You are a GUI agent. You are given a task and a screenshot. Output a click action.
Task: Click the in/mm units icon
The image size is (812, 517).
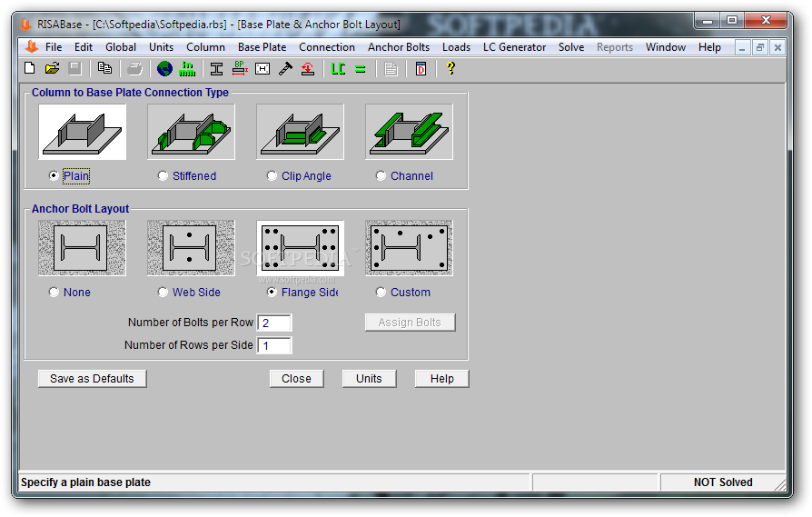pos(187,68)
